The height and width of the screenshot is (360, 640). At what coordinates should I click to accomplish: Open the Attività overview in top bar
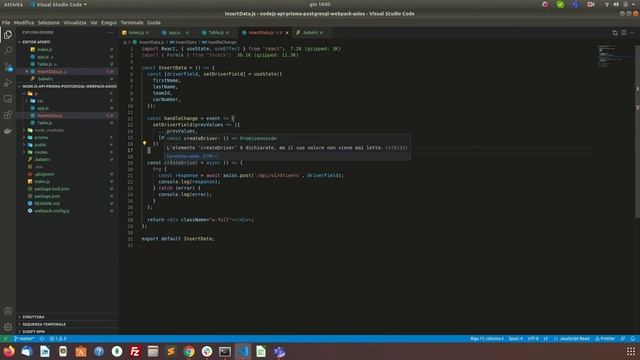(x=13, y=4)
